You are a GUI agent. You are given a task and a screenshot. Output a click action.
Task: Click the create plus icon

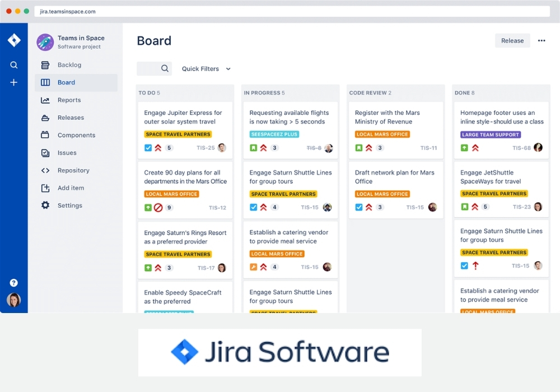click(13, 82)
